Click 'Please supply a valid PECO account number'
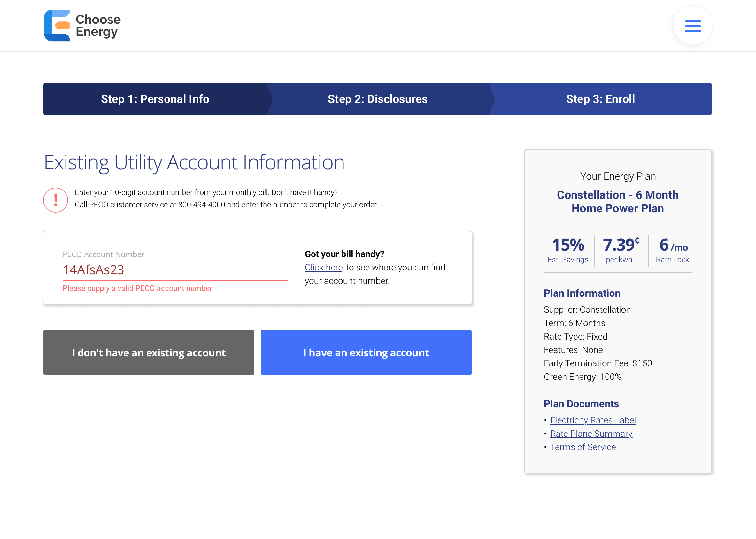The width and height of the screenshot is (756, 539). (137, 288)
